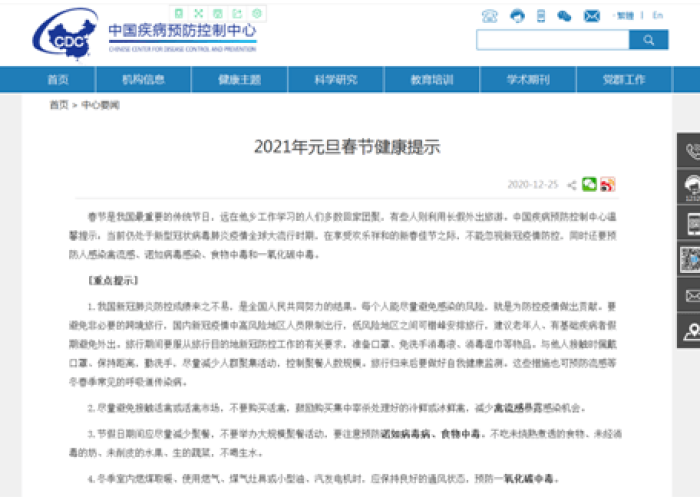Screen dimensions: 700x500
Task: Click the telephone icon in the header
Action: [x=490, y=16]
